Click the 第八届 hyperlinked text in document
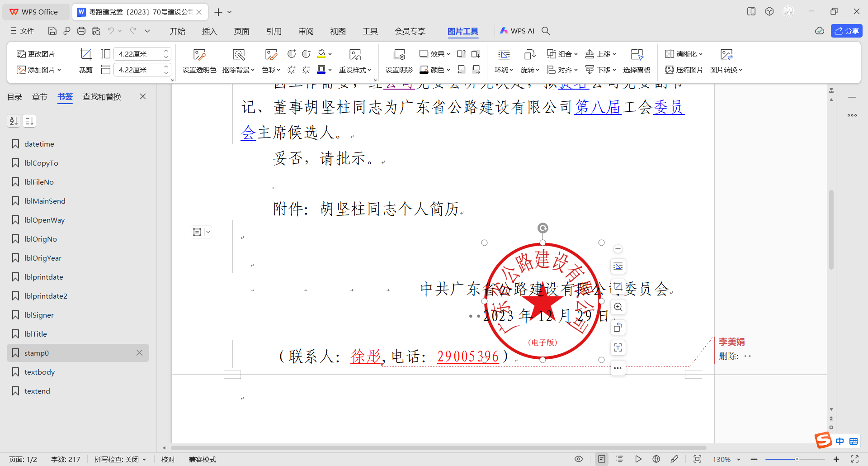Screen dimensions: 868x466 tap(598, 107)
